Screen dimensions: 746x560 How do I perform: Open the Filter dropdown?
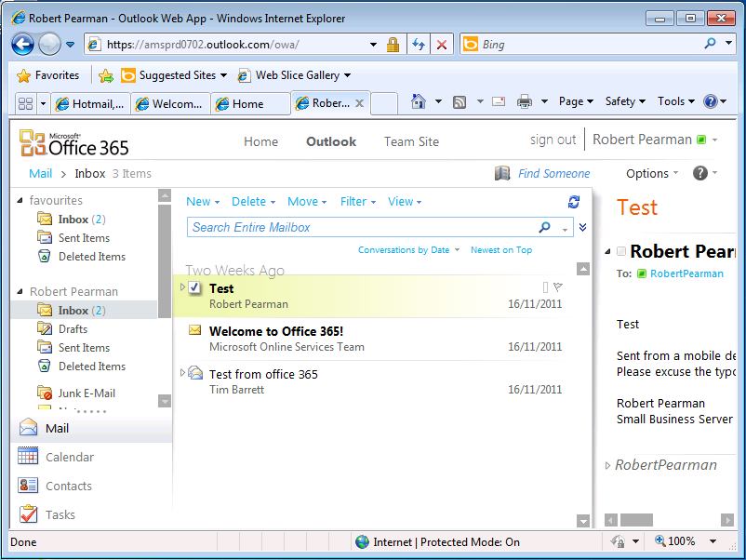pos(358,202)
